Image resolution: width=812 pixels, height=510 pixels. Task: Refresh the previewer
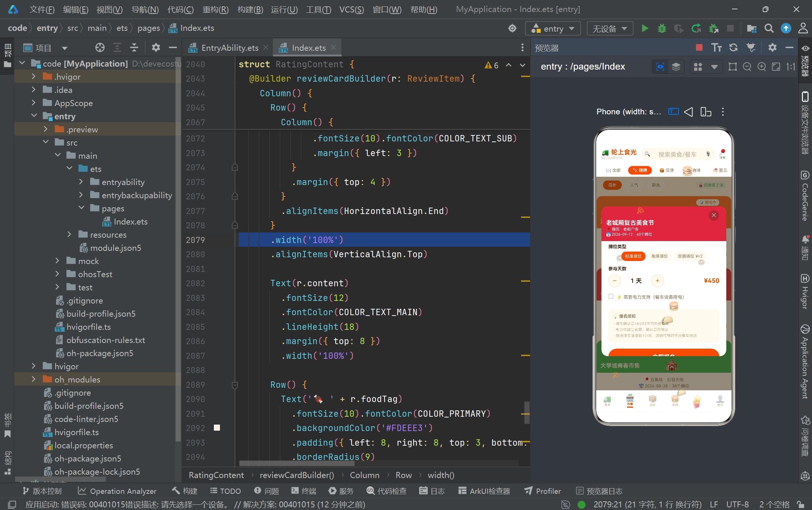tap(733, 47)
